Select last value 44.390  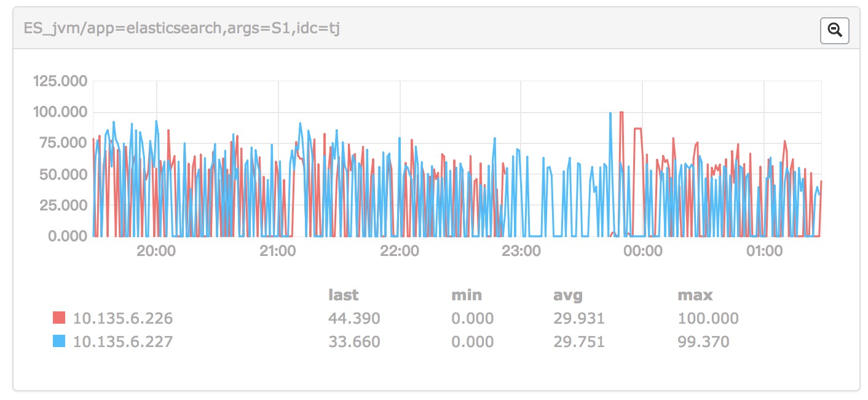tap(355, 318)
